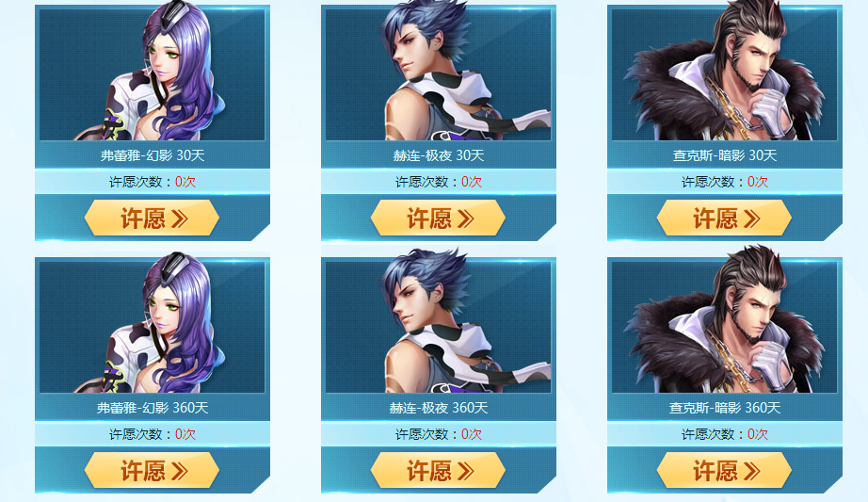Click 许愿次数 counter under 弗蕾雅-幻影 30天

tap(153, 182)
